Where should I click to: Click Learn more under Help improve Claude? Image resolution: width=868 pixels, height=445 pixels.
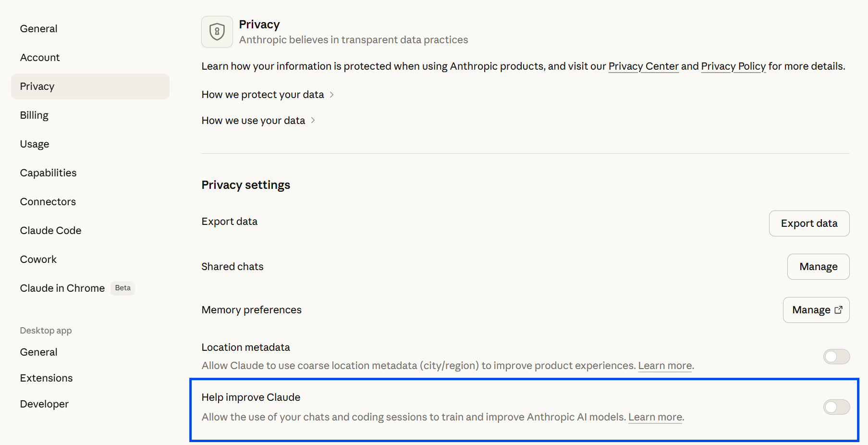(x=655, y=417)
